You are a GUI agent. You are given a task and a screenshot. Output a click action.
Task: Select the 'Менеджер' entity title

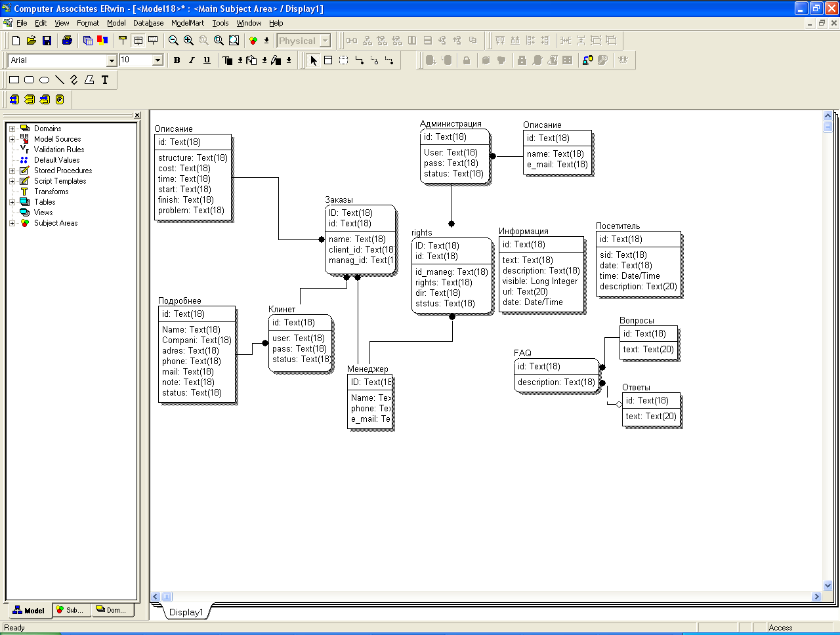367,369
